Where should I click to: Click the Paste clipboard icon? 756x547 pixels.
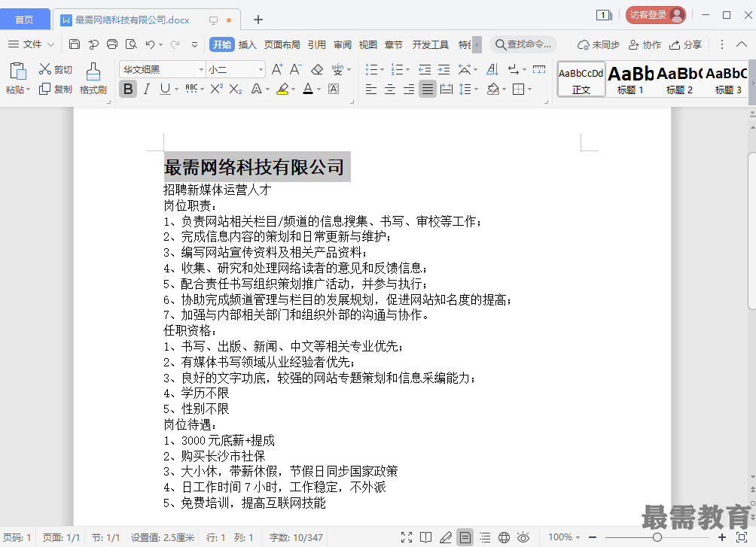(x=18, y=71)
